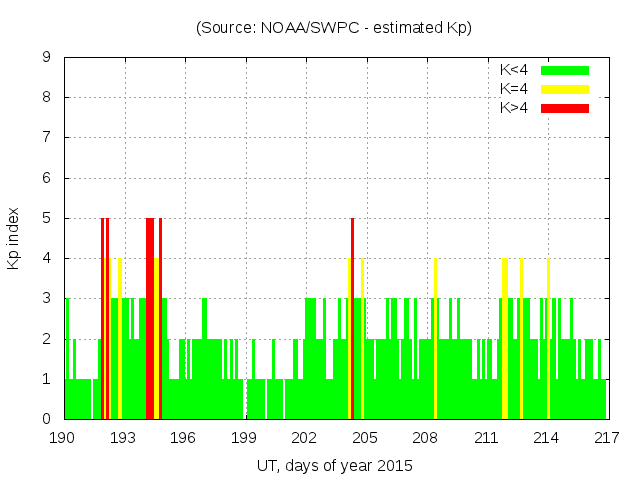640x480 pixels.
Task: Click the lone red bar before day 205
Action: (352, 320)
